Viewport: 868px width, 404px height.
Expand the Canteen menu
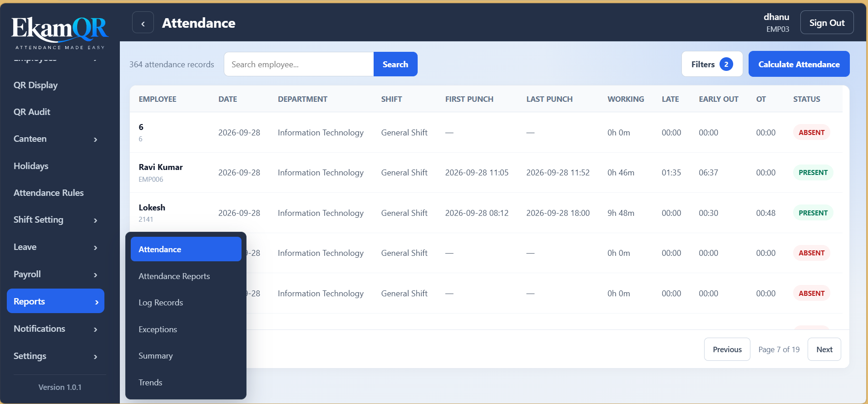pyautogui.click(x=55, y=139)
